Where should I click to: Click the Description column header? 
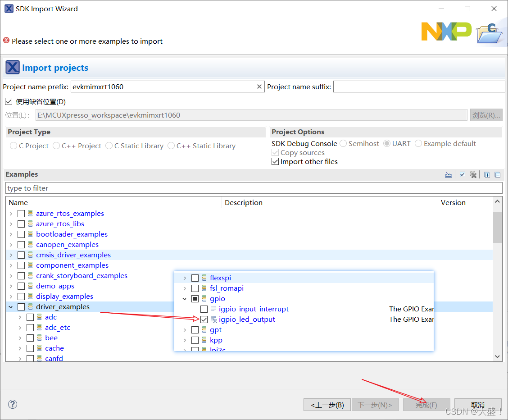[x=330, y=202]
